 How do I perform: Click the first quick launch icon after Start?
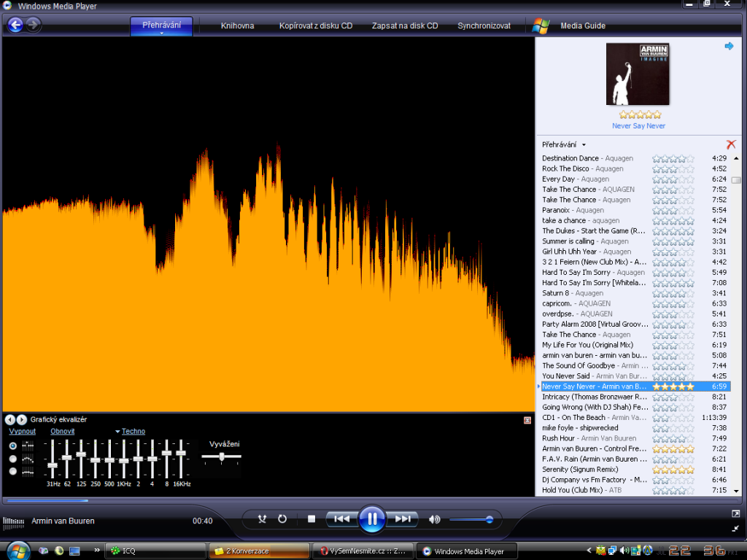coord(43,551)
